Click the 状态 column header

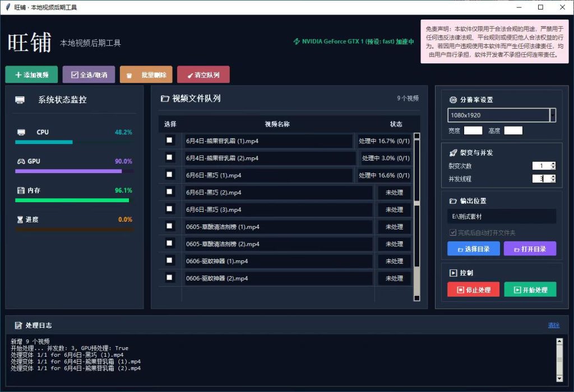pos(396,124)
